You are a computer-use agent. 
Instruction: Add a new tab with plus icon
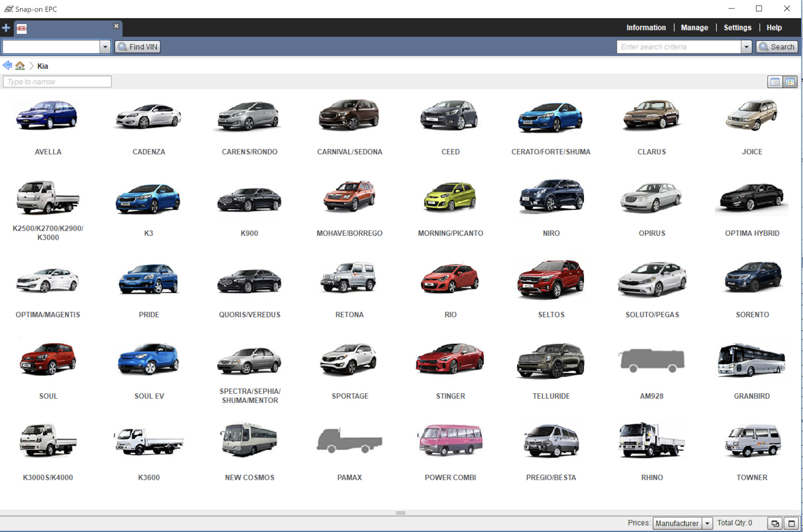tap(6, 28)
